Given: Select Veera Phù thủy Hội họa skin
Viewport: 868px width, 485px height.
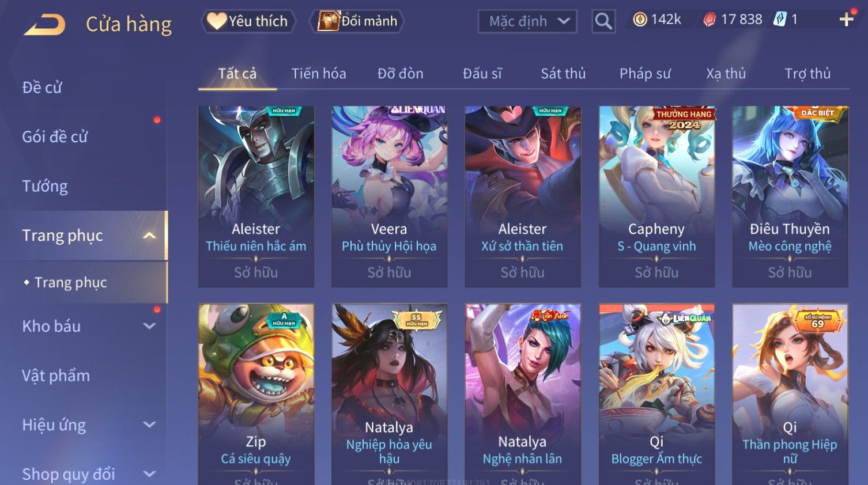Looking at the screenshot, I should [x=389, y=196].
